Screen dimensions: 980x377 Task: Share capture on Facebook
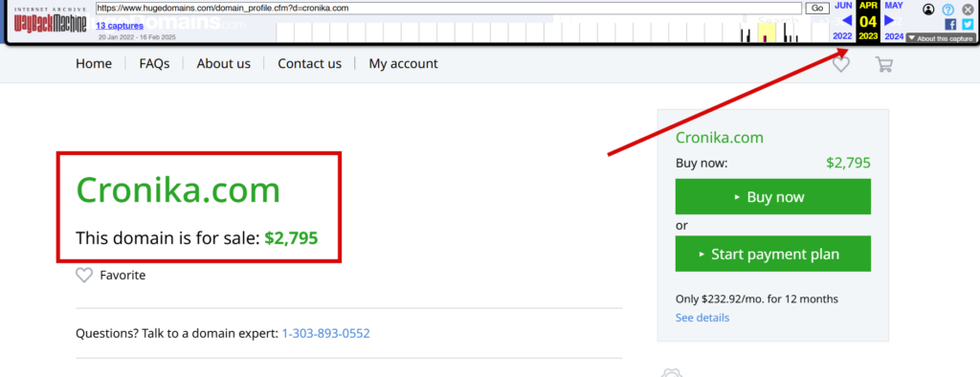click(950, 24)
